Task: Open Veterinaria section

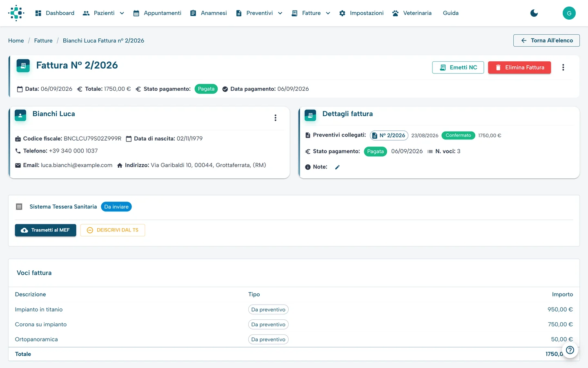Action: (412, 13)
